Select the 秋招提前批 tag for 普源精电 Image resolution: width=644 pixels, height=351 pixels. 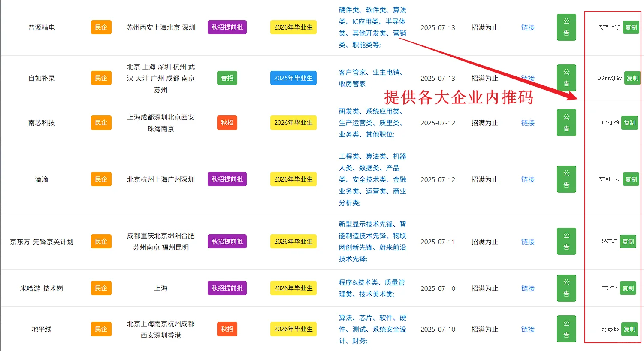pyautogui.click(x=227, y=27)
